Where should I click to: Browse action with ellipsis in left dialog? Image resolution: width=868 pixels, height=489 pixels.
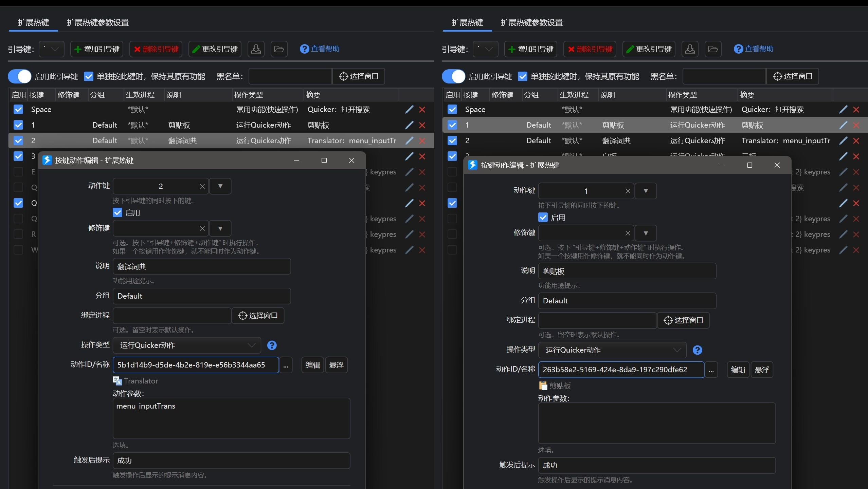pos(286,365)
